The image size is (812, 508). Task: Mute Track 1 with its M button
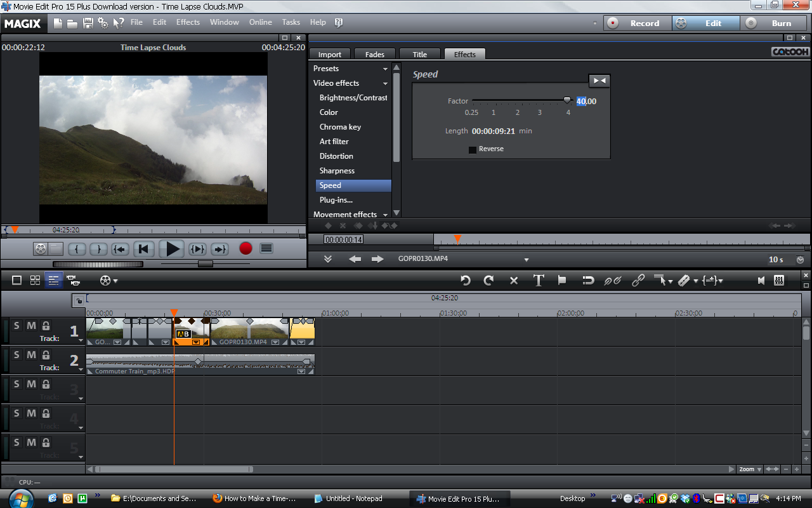31,324
